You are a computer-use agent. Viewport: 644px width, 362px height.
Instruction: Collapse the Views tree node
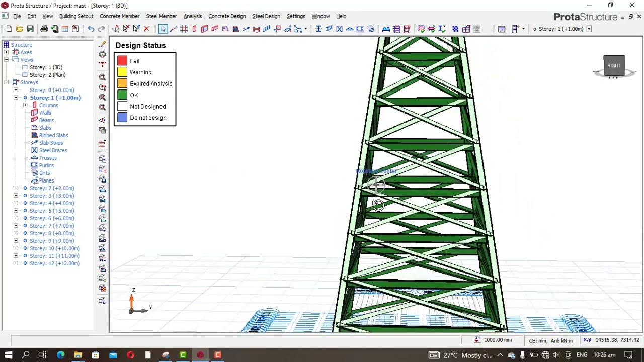[x=6, y=60]
